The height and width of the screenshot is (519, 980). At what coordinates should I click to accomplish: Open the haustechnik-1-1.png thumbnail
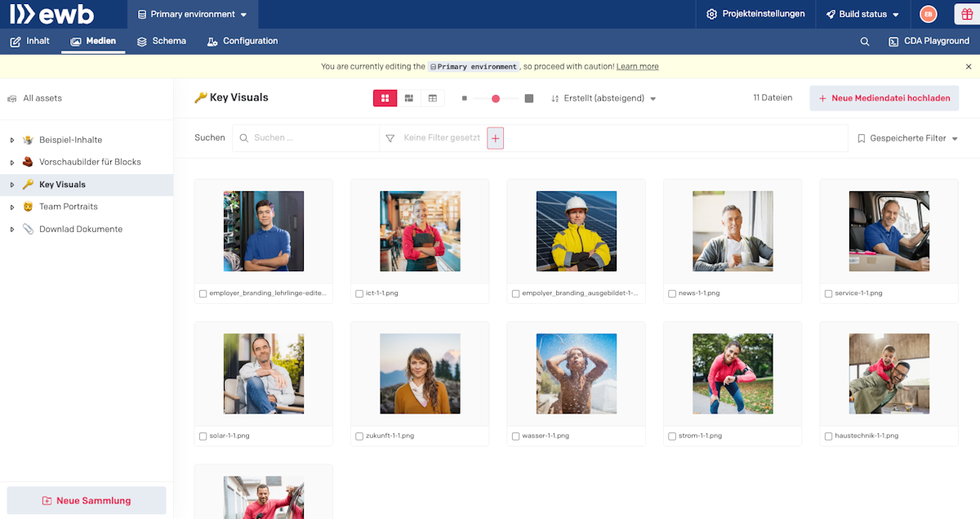[x=889, y=374]
